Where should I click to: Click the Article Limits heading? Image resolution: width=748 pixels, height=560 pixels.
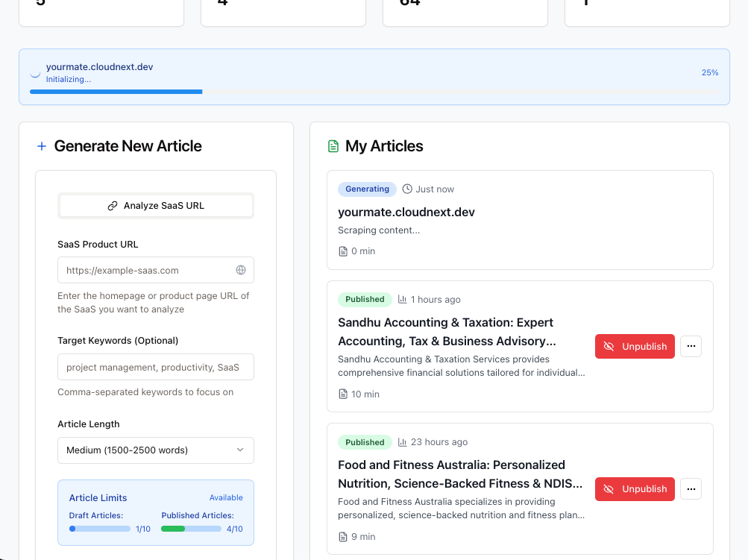98,497
